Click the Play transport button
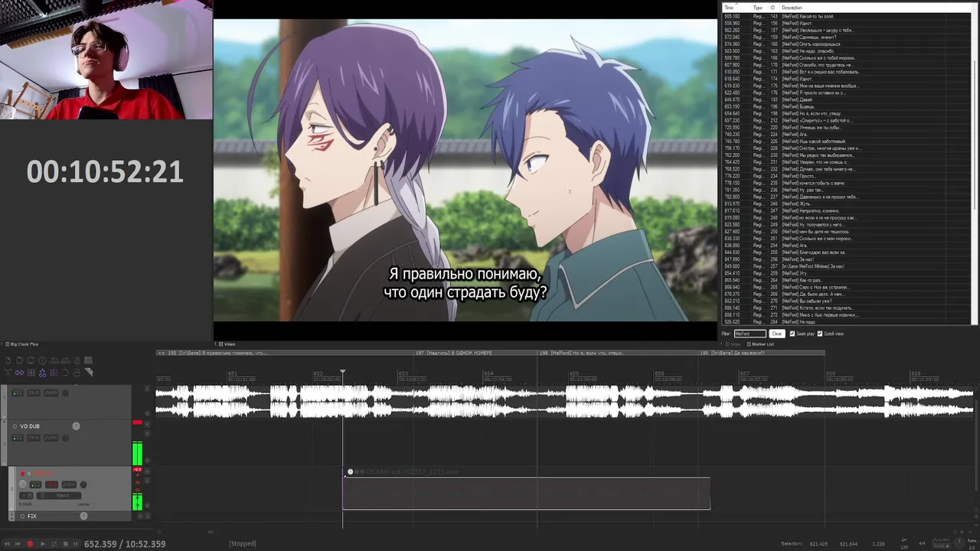 [x=43, y=544]
